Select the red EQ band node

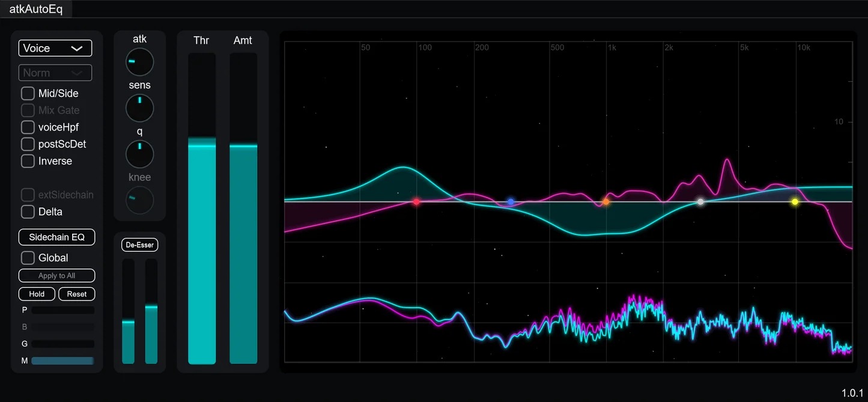click(x=416, y=202)
